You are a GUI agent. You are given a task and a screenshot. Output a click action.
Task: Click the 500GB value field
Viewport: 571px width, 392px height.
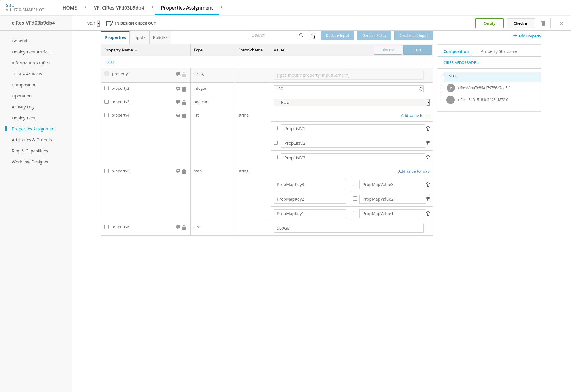point(349,228)
